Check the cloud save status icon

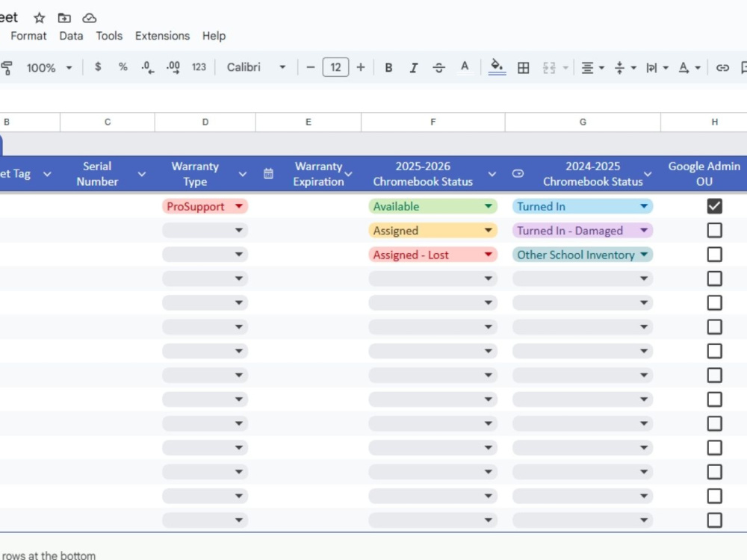pyautogui.click(x=89, y=18)
